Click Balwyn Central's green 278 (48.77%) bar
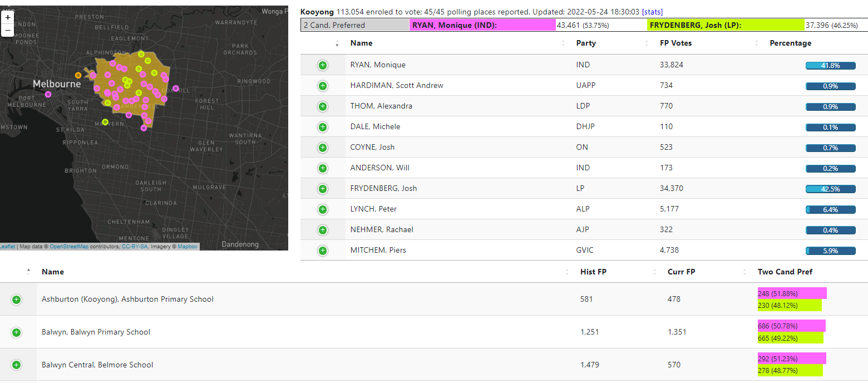Image resolution: width=868 pixels, height=383 pixels. (790, 371)
